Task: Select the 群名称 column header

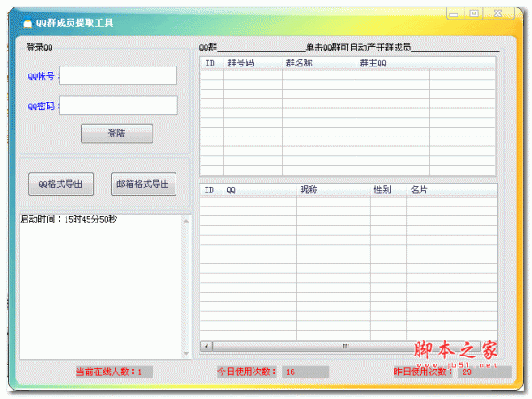Action: point(319,63)
